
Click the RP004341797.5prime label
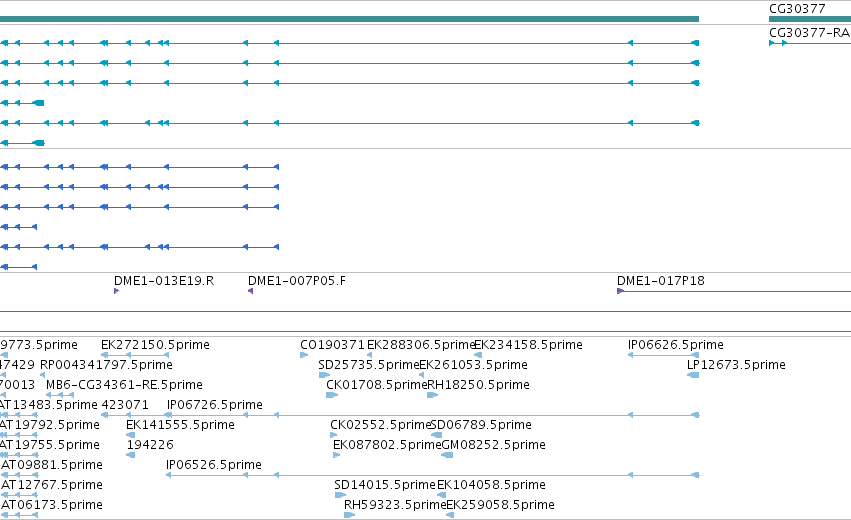(x=106, y=365)
